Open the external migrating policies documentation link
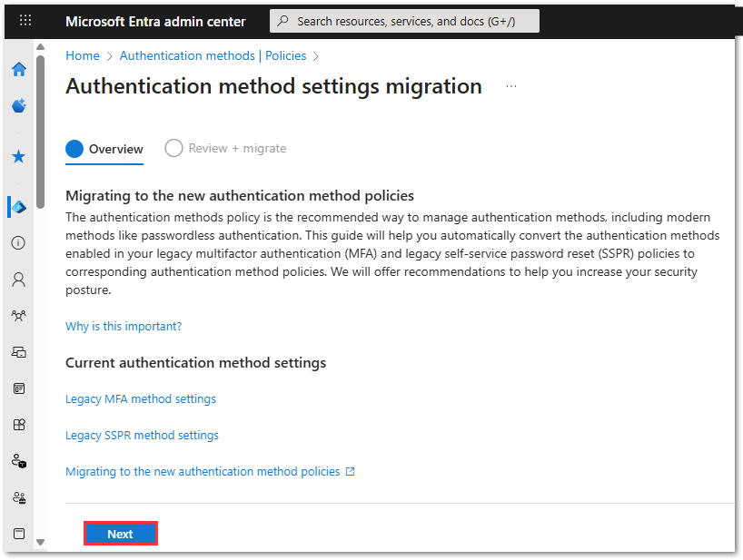The width and height of the screenshot is (743, 560). coord(209,472)
